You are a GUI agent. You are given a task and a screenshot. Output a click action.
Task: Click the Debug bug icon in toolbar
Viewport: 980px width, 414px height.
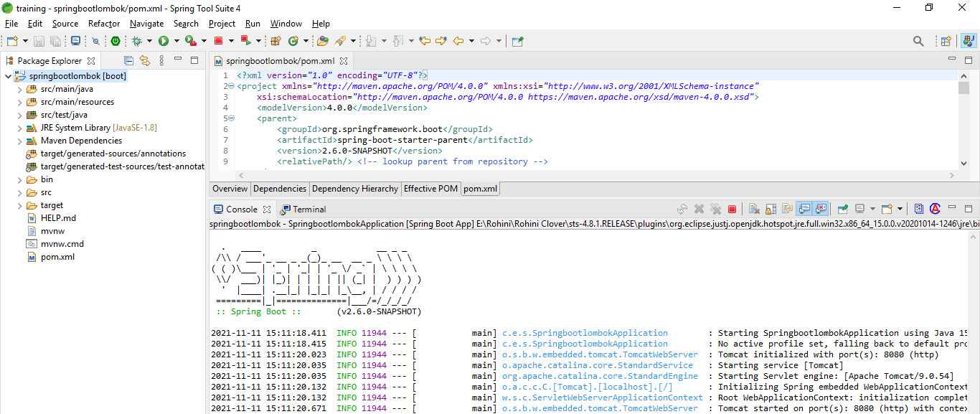(137, 42)
